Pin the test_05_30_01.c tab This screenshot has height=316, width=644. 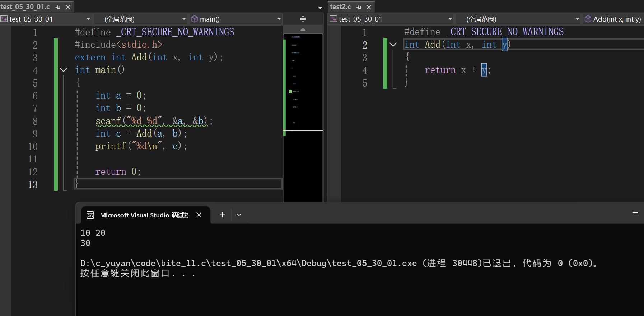58,7
